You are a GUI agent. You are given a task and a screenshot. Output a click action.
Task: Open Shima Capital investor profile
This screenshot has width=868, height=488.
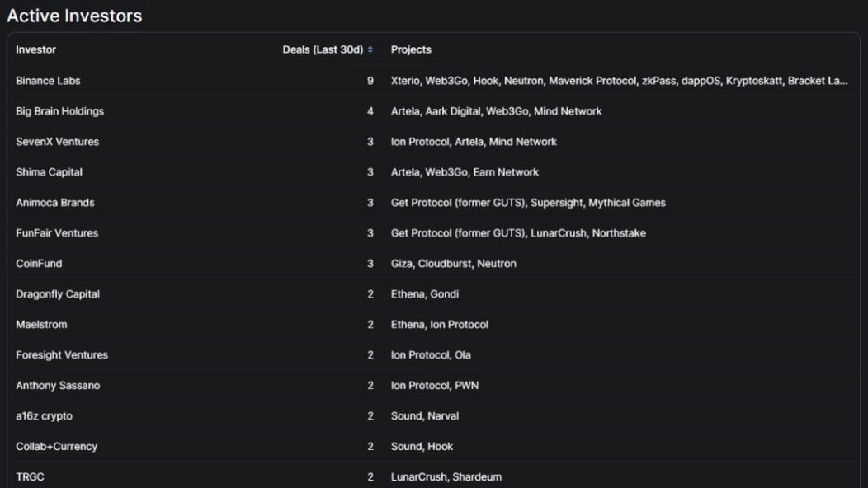49,172
